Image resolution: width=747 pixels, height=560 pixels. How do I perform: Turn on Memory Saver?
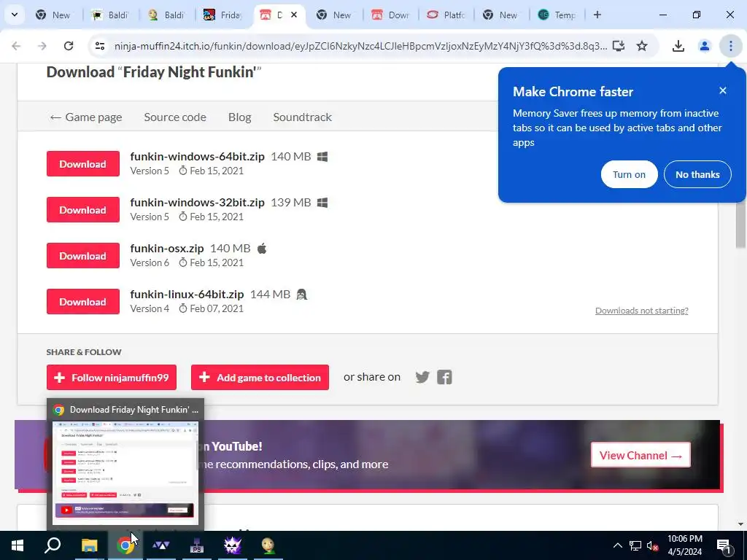pyautogui.click(x=630, y=174)
